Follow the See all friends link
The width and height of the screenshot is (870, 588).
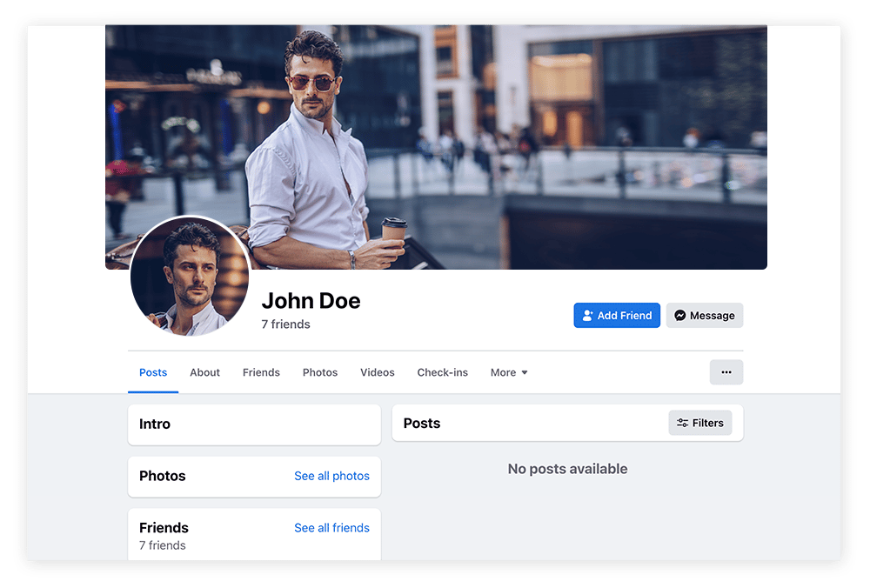pos(331,528)
